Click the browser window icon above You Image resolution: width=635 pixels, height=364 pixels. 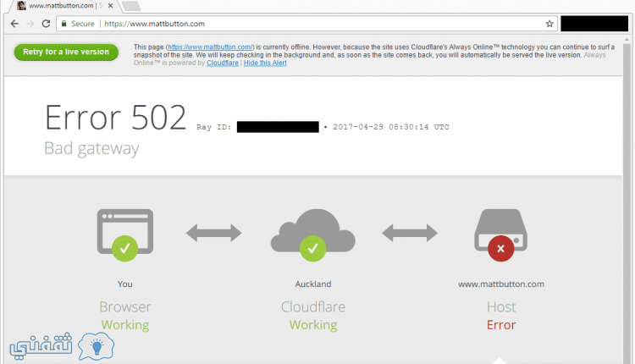124,231
